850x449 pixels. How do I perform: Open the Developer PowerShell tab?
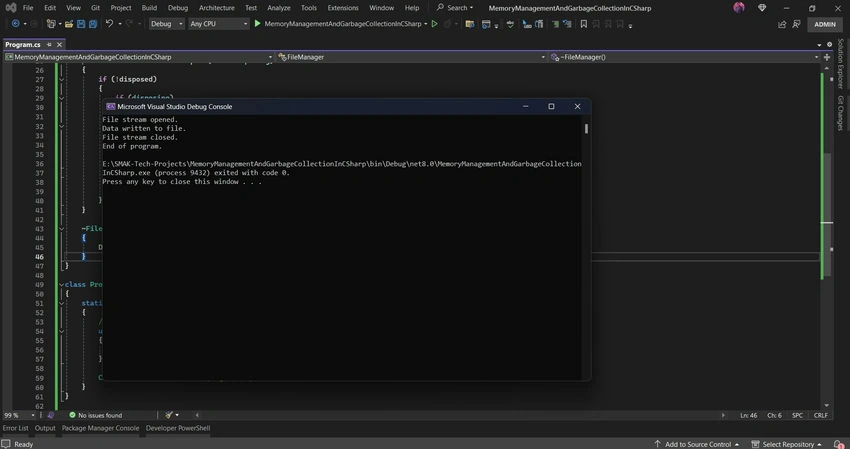click(x=178, y=428)
